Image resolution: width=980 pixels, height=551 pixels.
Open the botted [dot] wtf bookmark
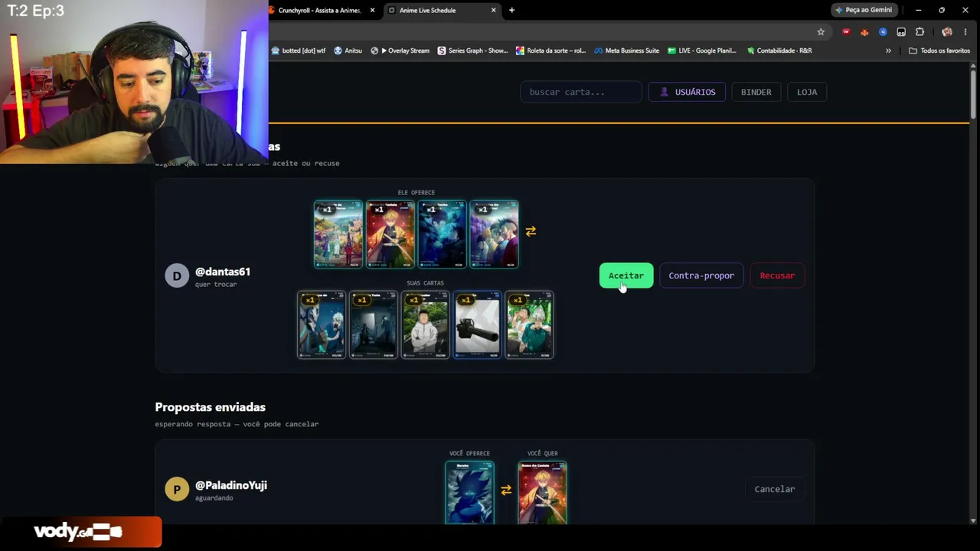pyautogui.click(x=299, y=51)
